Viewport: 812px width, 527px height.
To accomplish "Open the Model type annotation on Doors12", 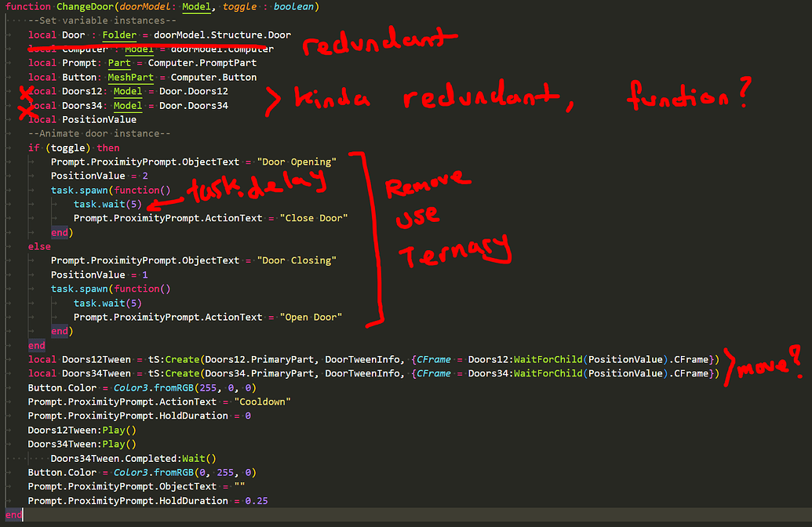I will pyautogui.click(x=128, y=91).
